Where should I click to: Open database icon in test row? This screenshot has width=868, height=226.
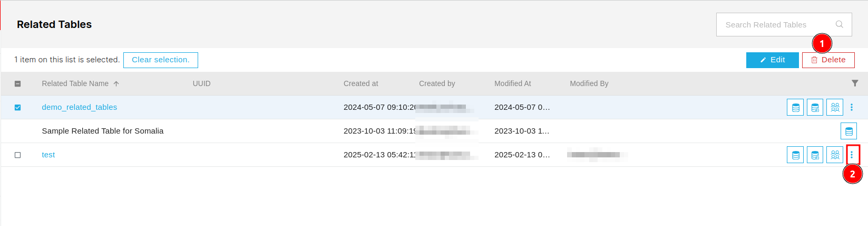795,155
